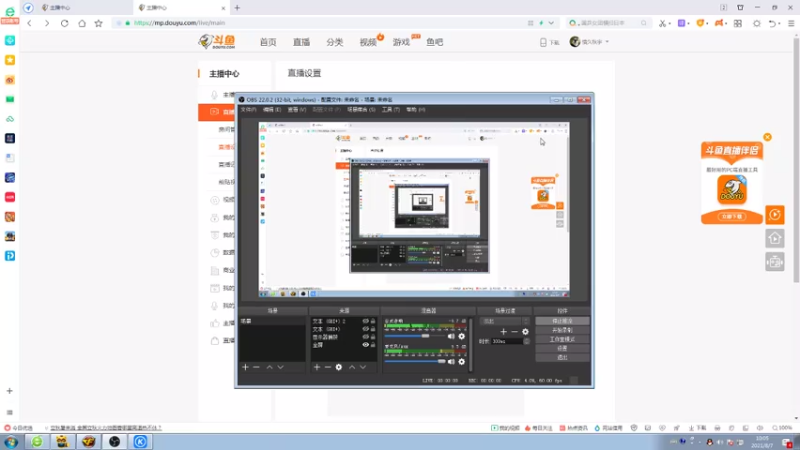Open OBS from the Windows taskbar
Viewport: 800px width, 450px height.
[x=114, y=442]
